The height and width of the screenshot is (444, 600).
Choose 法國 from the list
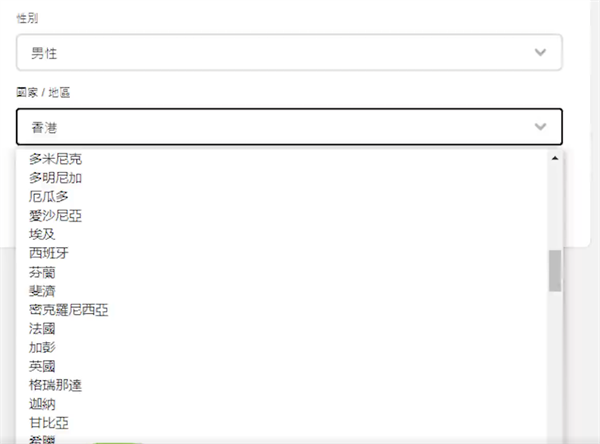click(43, 329)
